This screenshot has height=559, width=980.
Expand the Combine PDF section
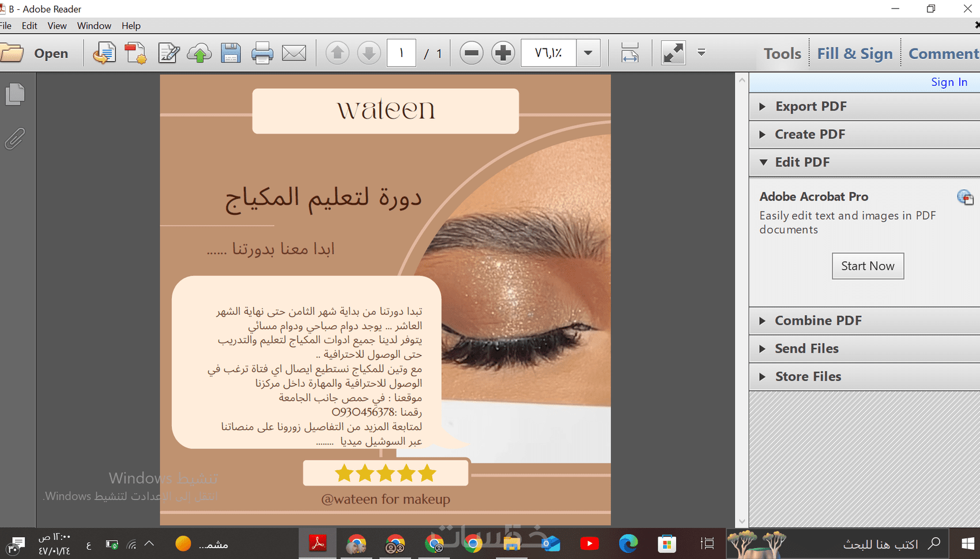(865, 321)
